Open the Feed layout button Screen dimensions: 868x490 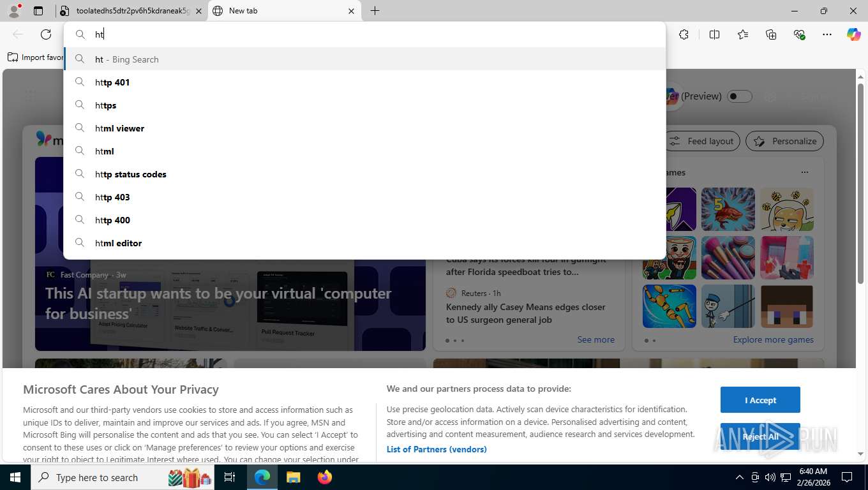(x=702, y=141)
